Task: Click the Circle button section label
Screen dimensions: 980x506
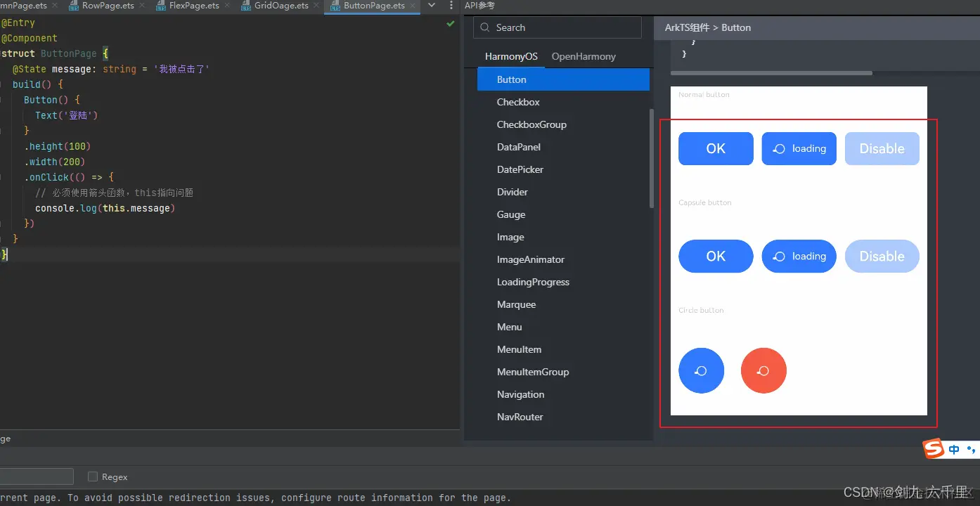Action: (x=701, y=310)
